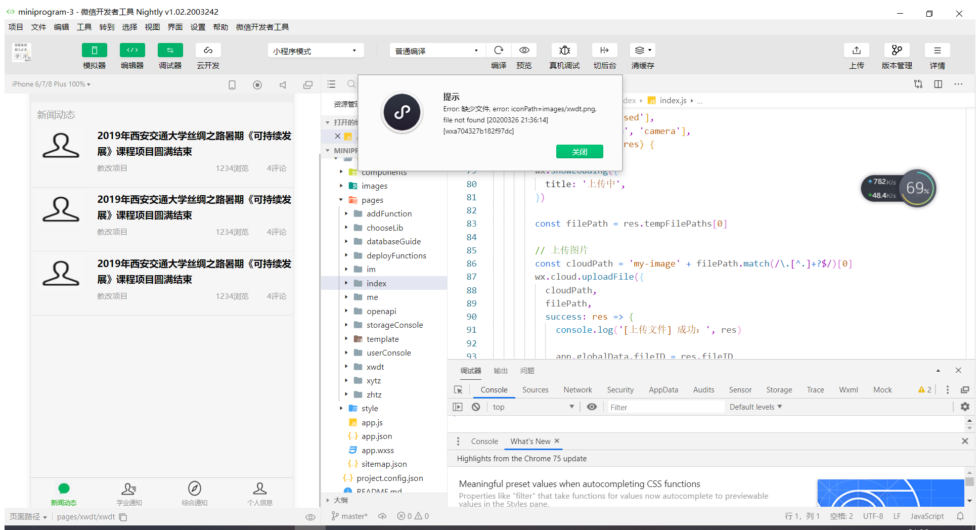The height and width of the screenshot is (530, 980).
Task: Click the simulator record/stop icon
Action: click(x=257, y=85)
